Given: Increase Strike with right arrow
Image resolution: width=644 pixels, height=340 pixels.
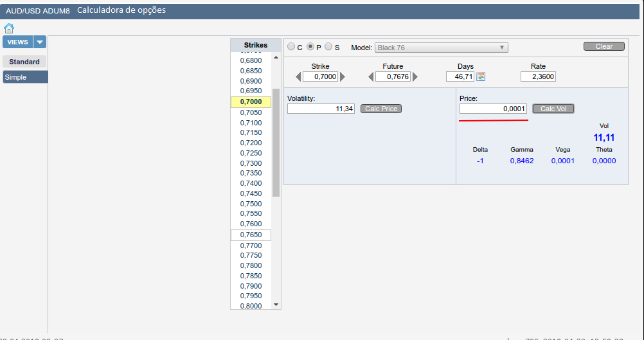Looking at the screenshot, I should (343, 76).
